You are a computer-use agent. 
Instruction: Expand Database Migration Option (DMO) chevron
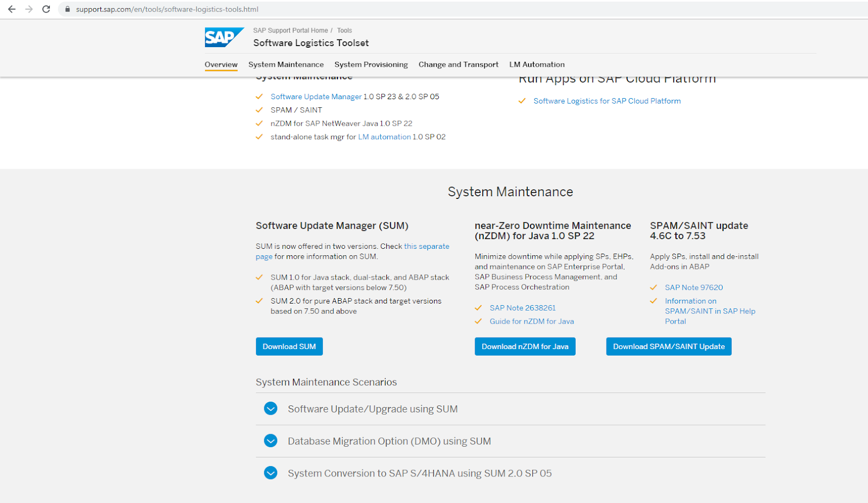271,441
